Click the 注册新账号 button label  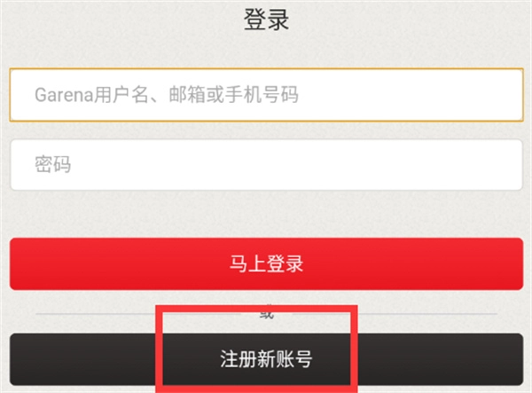click(x=266, y=359)
